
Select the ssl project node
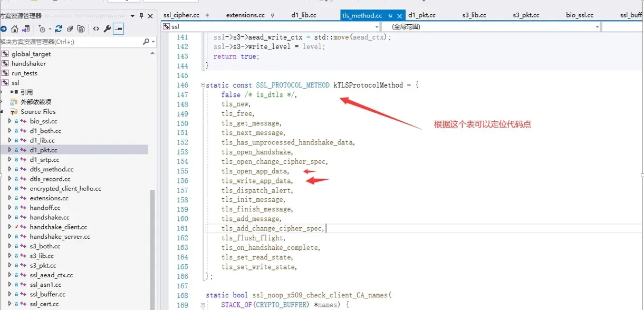pos(15,83)
